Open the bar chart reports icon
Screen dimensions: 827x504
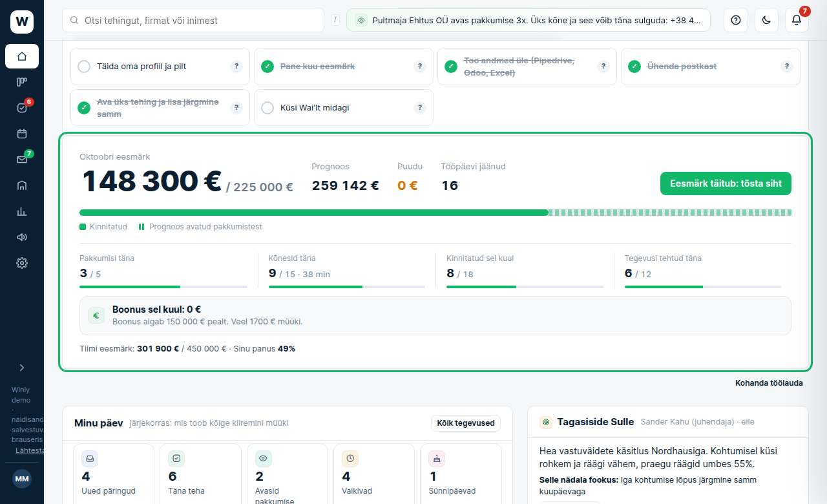pyautogui.click(x=22, y=211)
